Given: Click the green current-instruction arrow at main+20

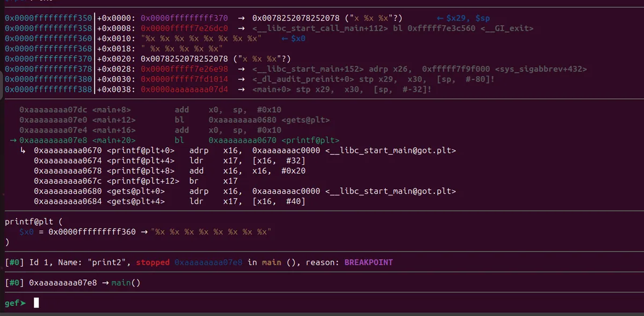Looking at the screenshot, I should 13,141.
